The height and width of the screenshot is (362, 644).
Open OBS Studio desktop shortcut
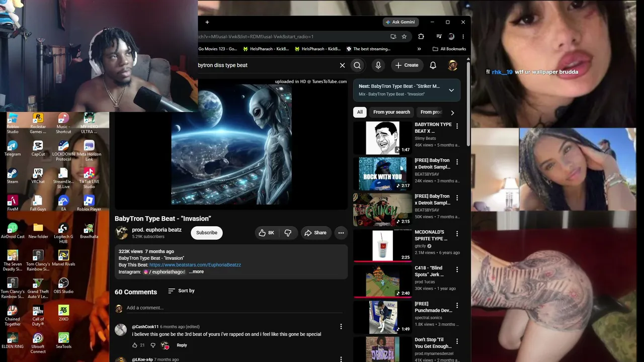[63, 286]
